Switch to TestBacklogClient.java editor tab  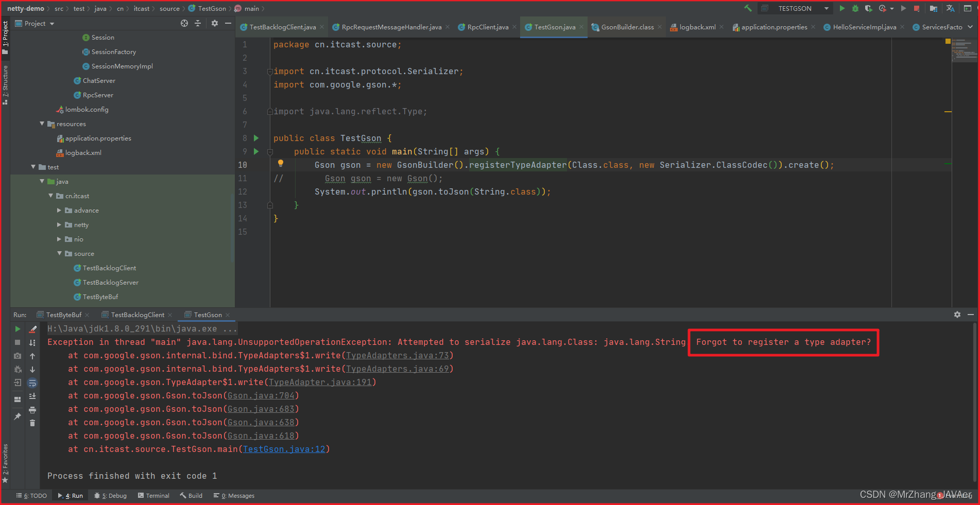282,27
